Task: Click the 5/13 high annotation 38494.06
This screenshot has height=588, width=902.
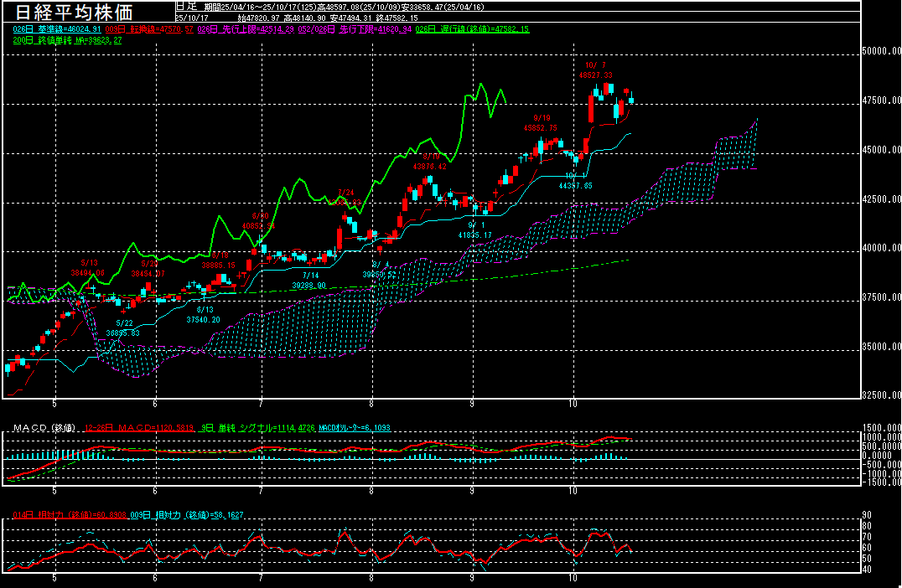Action: [87, 272]
